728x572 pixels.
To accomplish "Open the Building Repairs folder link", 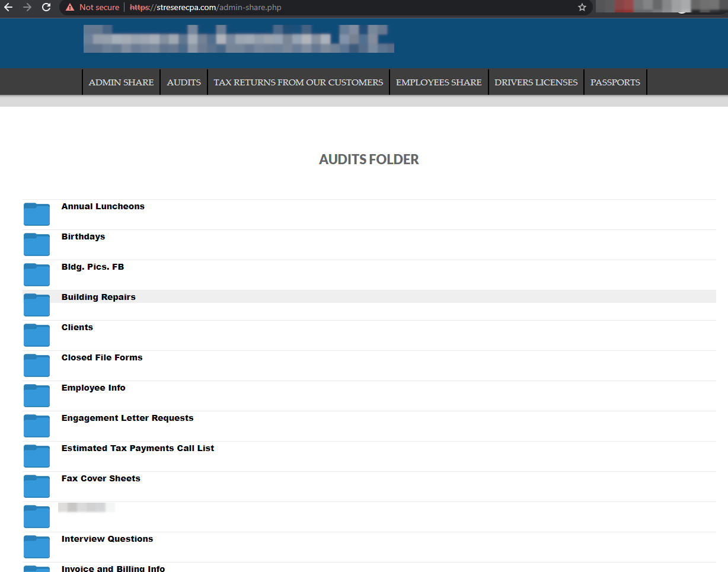I will 98,297.
